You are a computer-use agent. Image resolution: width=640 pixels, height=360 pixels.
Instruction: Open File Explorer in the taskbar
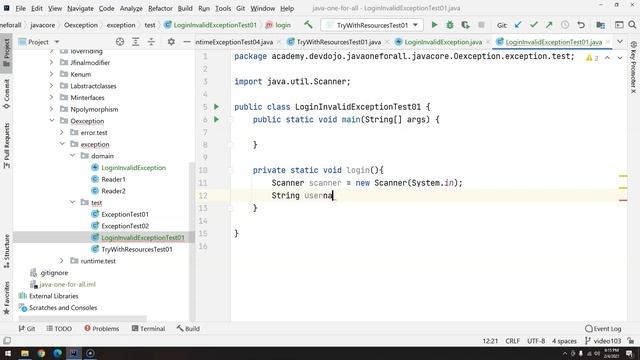click(25, 353)
